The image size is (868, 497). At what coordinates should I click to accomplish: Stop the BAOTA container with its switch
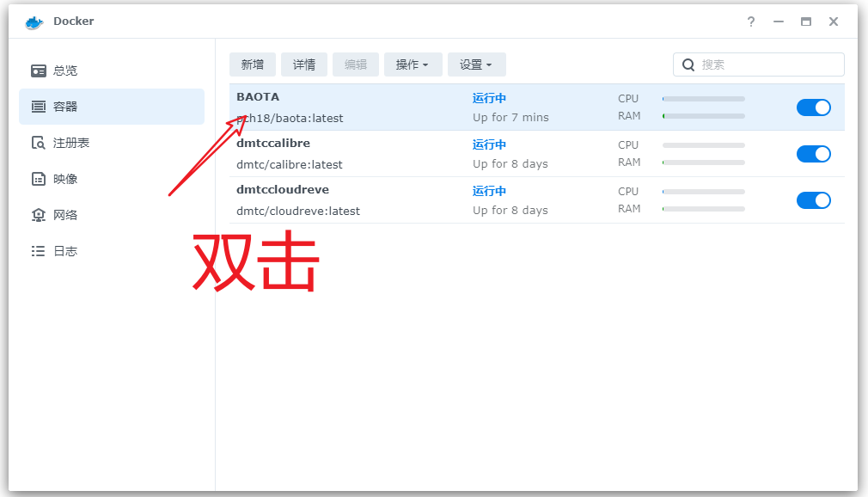[813, 107]
